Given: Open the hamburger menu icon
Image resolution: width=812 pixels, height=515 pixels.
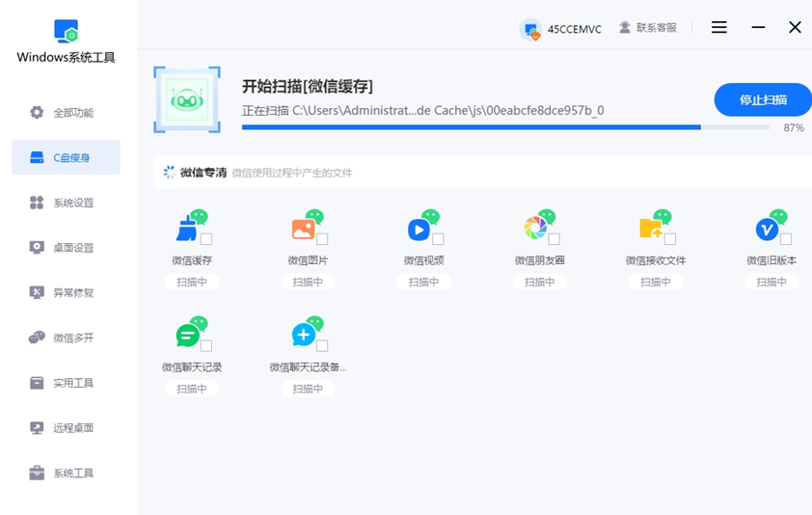Looking at the screenshot, I should click(x=718, y=27).
